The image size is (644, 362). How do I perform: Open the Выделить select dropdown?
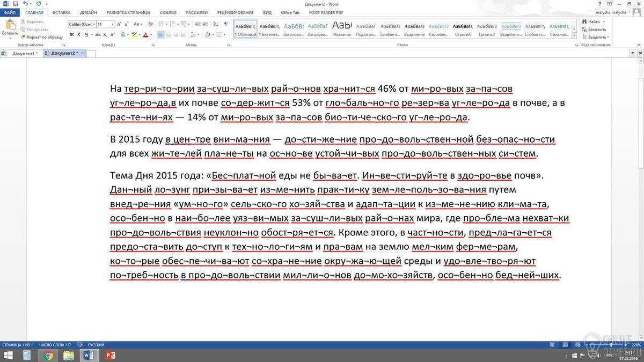595,36
